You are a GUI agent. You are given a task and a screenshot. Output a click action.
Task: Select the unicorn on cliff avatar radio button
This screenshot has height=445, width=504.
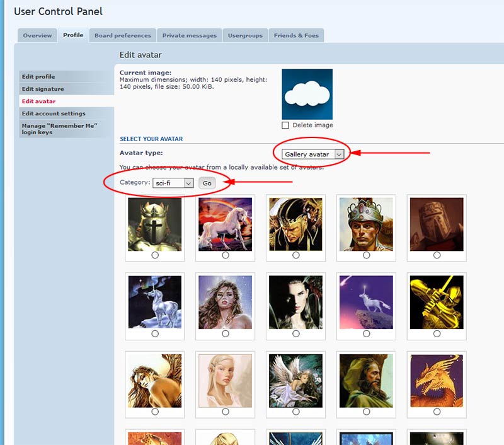[x=366, y=333]
